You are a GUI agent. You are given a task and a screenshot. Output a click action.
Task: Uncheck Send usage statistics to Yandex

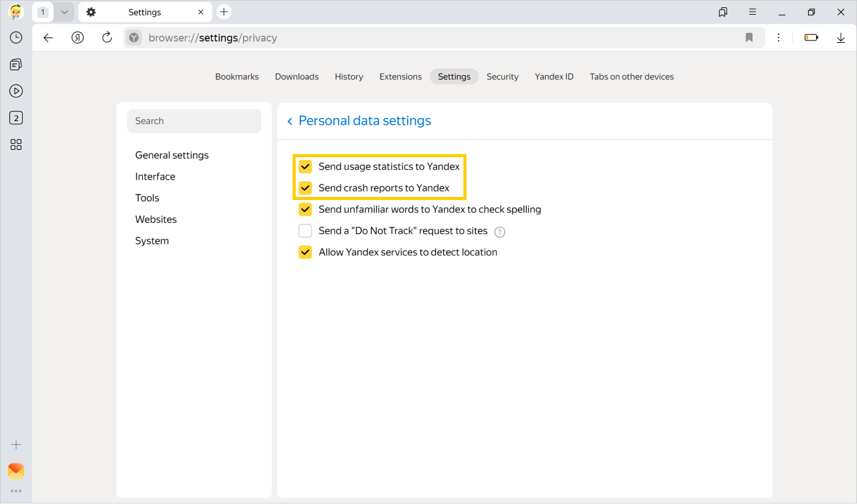click(x=305, y=166)
